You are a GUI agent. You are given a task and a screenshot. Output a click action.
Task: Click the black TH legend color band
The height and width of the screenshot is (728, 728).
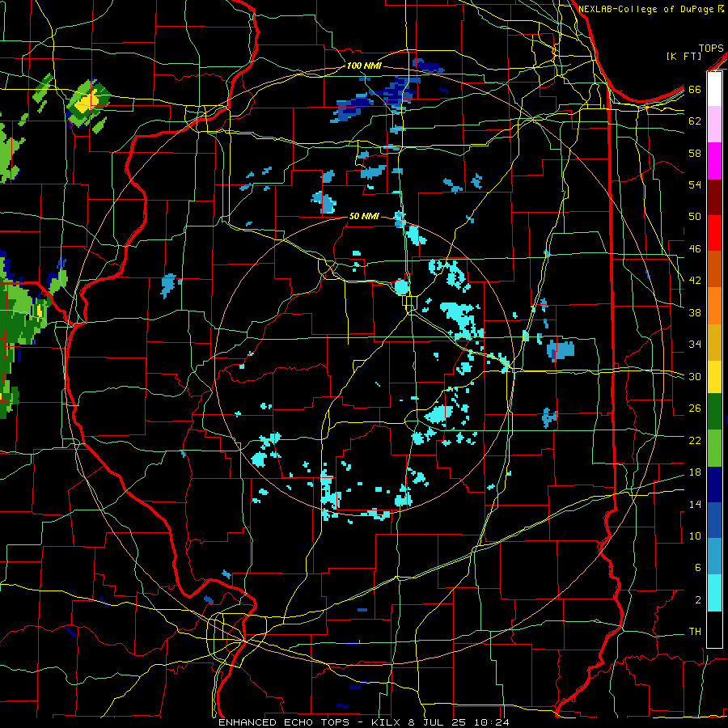tap(714, 629)
